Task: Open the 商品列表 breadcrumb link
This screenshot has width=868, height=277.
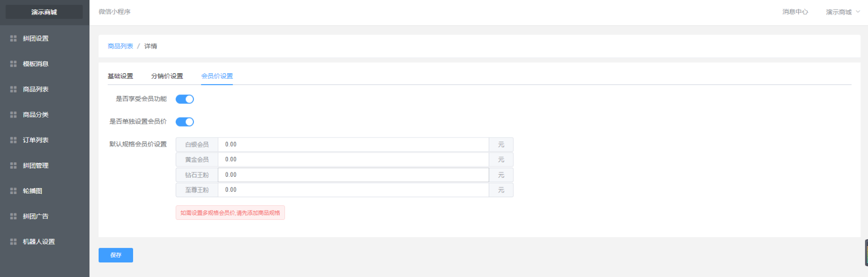Action: click(120, 46)
